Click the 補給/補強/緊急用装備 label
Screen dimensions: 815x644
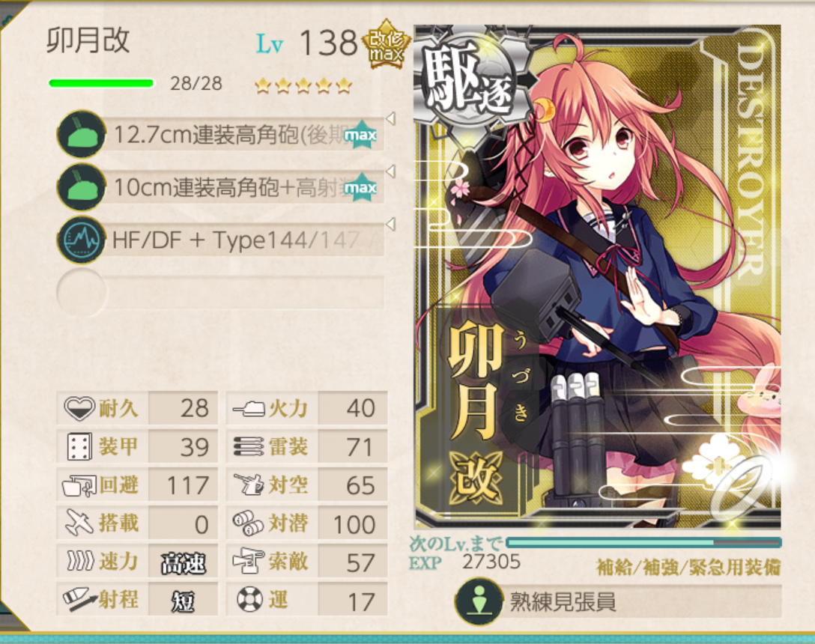pyautogui.click(x=688, y=567)
